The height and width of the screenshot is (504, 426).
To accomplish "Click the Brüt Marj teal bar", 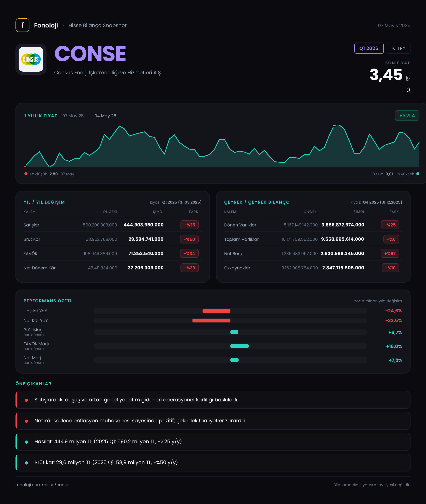I will point(234,332).
